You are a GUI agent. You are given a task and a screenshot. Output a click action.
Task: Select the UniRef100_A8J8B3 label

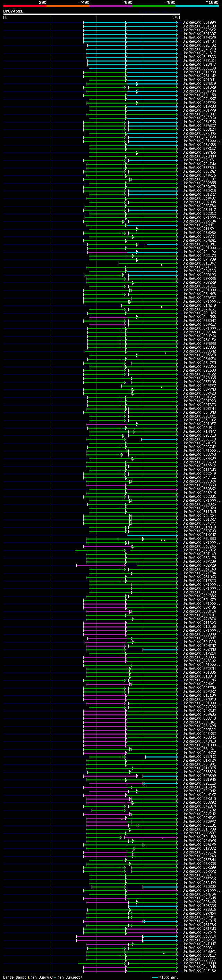pyautogui.click(x=199, y=539)
